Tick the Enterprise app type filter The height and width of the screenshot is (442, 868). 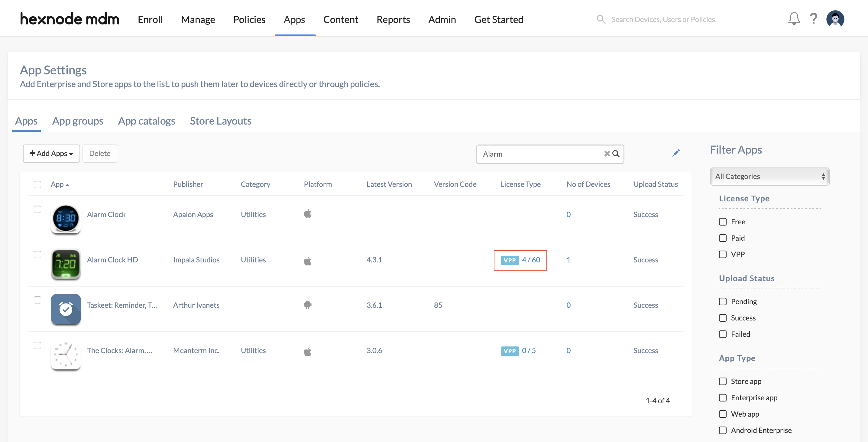tap(722, 398)
